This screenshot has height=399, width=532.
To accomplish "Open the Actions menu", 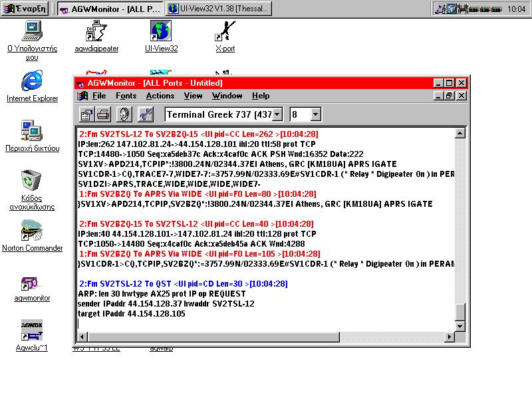I will (x=160, y=96).
